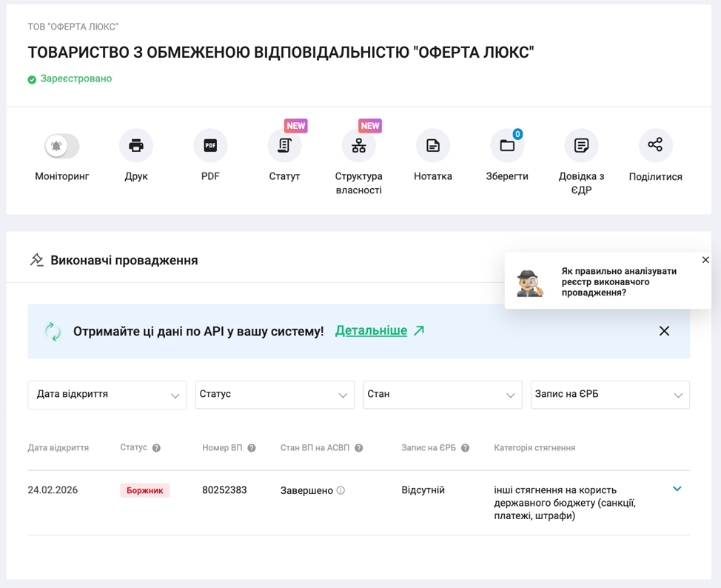Image resolution: width=721 pixels, height=588 pixels.
Task: Click the Друк printer icon
Action: [136, 146]
